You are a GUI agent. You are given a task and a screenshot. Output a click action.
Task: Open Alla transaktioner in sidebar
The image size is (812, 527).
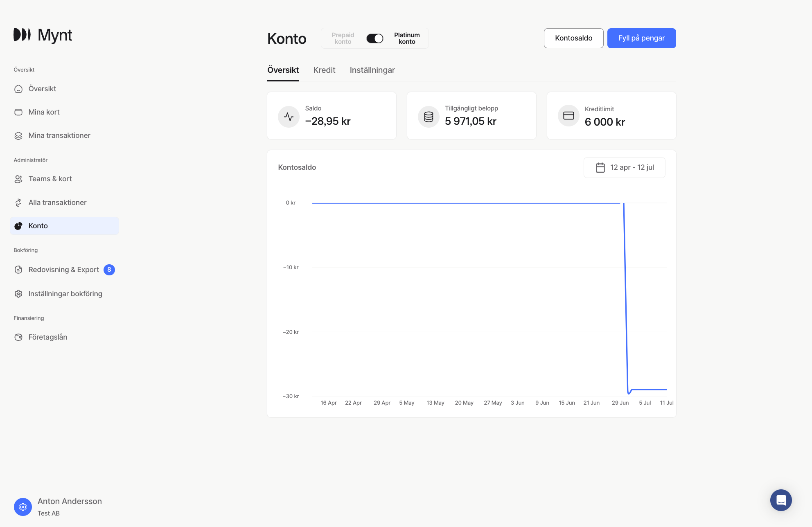coord(57,203)
